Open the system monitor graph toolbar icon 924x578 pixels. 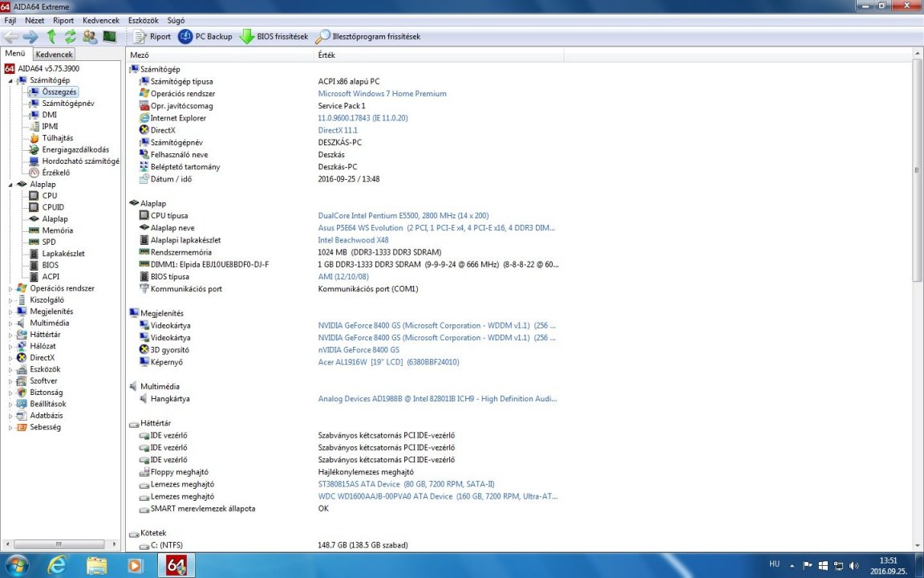(110, 37)
